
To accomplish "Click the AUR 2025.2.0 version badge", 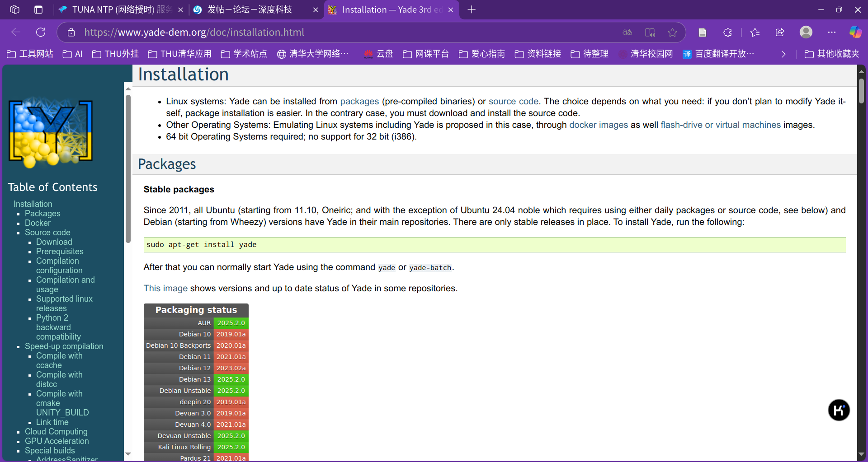I will point(231,323).
